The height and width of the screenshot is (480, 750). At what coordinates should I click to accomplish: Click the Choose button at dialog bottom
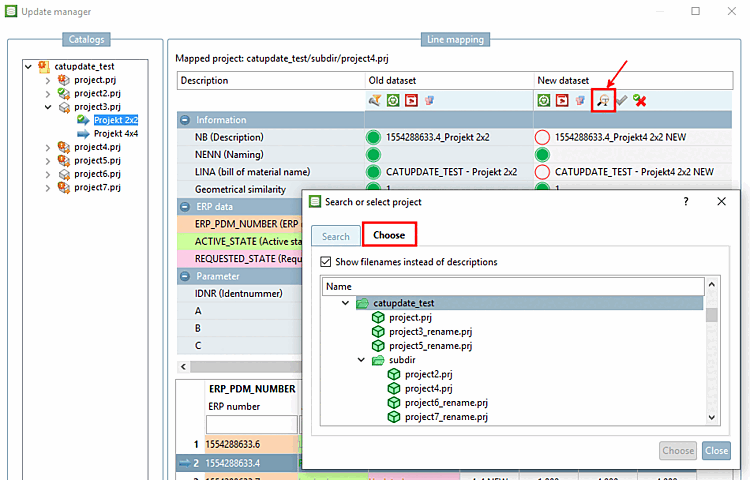coord(678,450)
